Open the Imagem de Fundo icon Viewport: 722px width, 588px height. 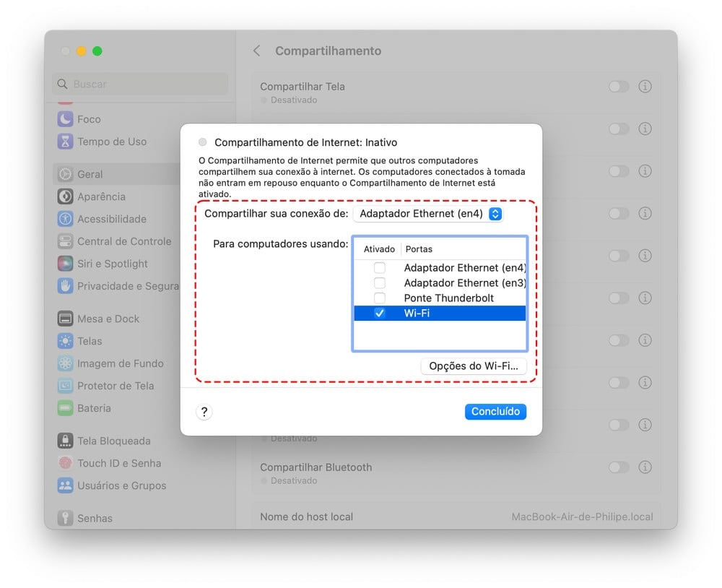point(65,363)
